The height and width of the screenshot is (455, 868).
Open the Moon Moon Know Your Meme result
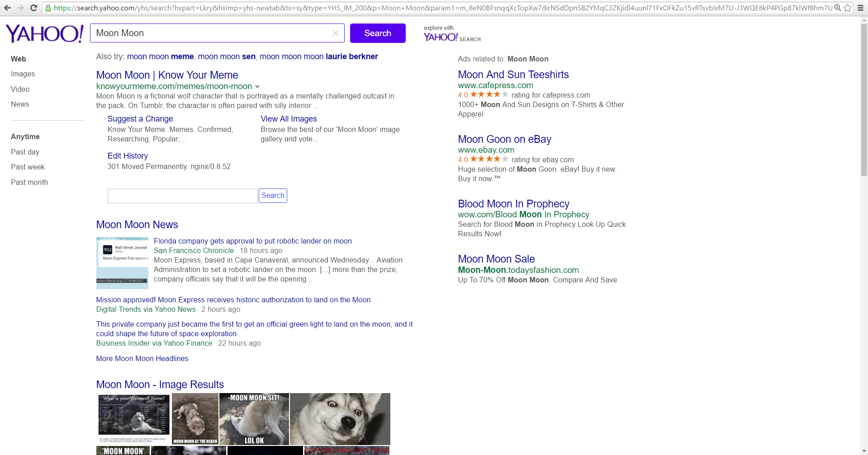[x=167, y=75]
